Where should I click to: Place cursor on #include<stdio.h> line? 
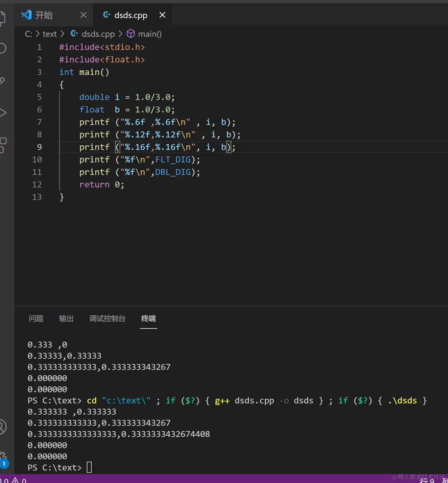tap(102, 47)
